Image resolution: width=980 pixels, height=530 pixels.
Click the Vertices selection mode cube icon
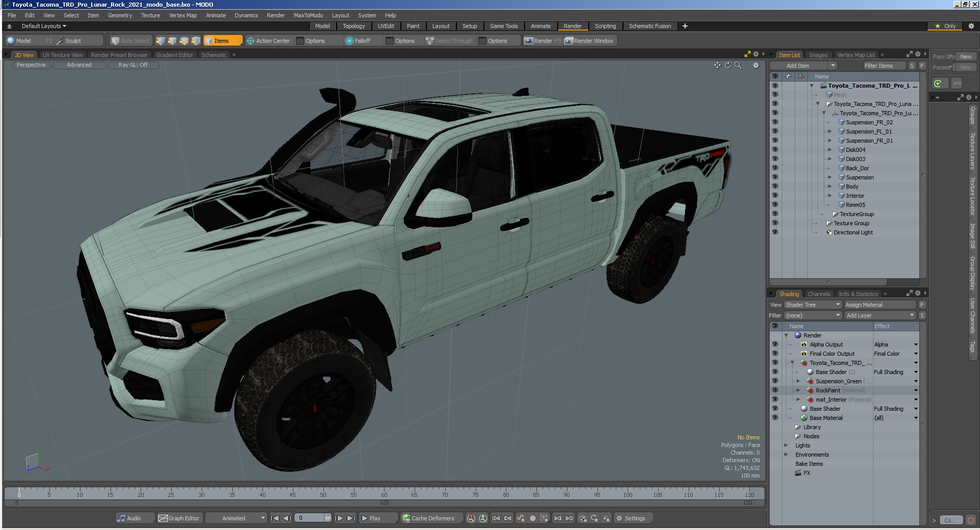coord(160,41)
